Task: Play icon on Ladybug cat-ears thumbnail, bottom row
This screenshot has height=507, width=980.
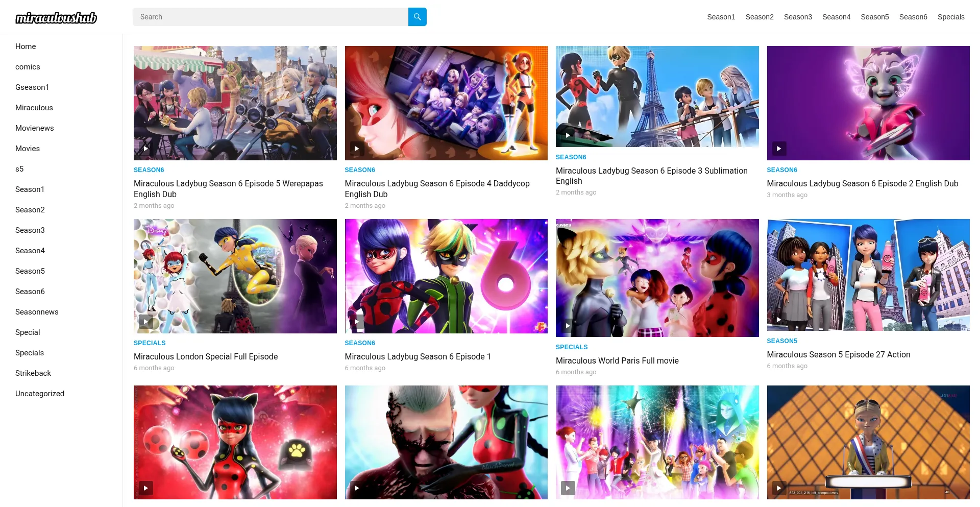Action: [x=146, y=488]
